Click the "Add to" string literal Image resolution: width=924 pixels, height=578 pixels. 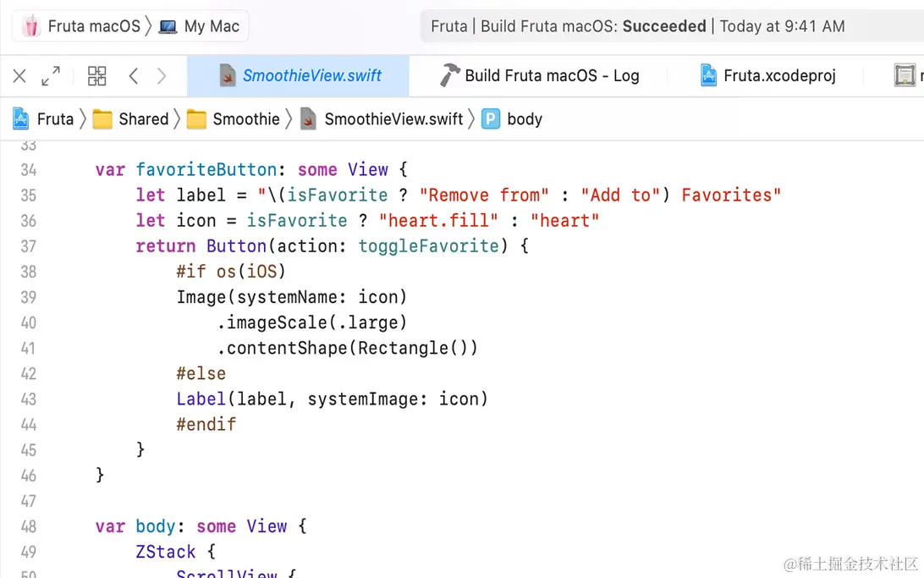coord(620,195)
